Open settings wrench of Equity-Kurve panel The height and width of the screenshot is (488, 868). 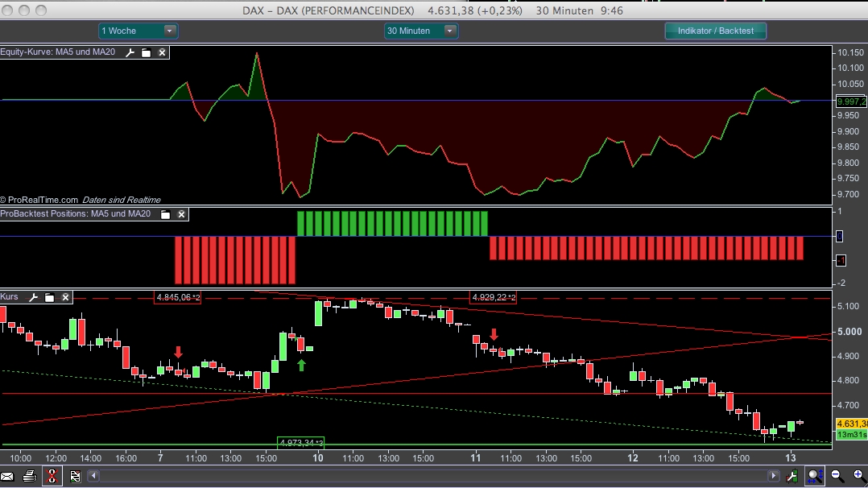tap(130, 52)
